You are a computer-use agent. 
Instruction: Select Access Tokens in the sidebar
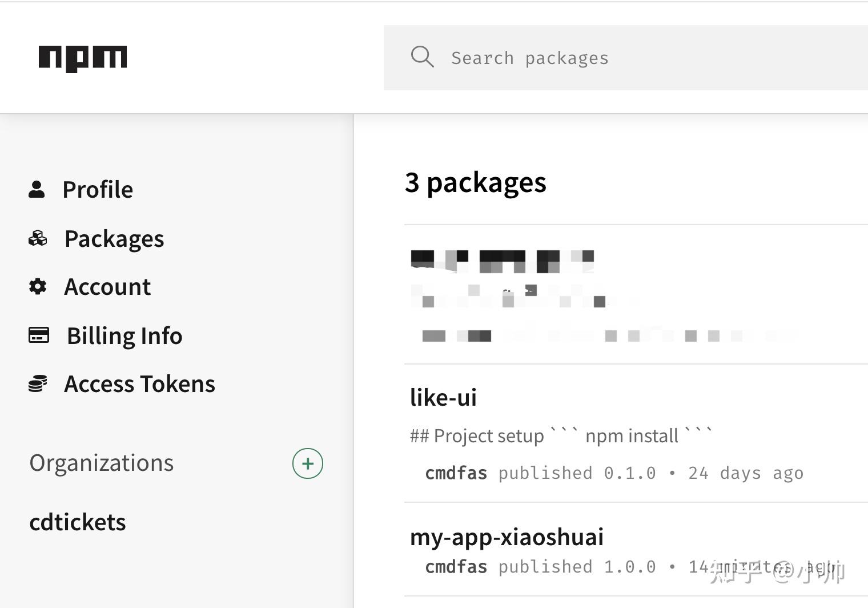pos(139,383)
